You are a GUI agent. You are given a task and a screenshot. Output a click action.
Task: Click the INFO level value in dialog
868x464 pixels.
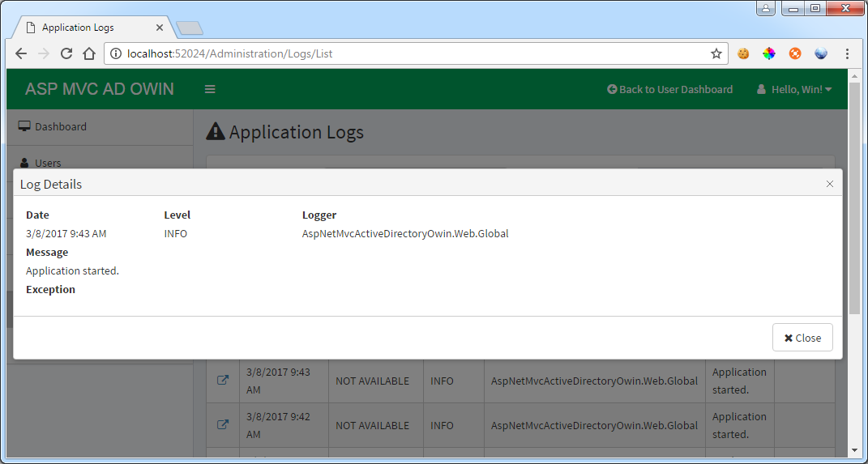click(x=176, y=233)
